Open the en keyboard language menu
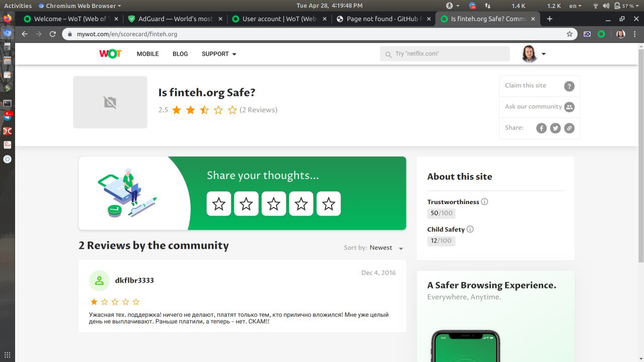The image size is (644, 362). tap(575, 6)
